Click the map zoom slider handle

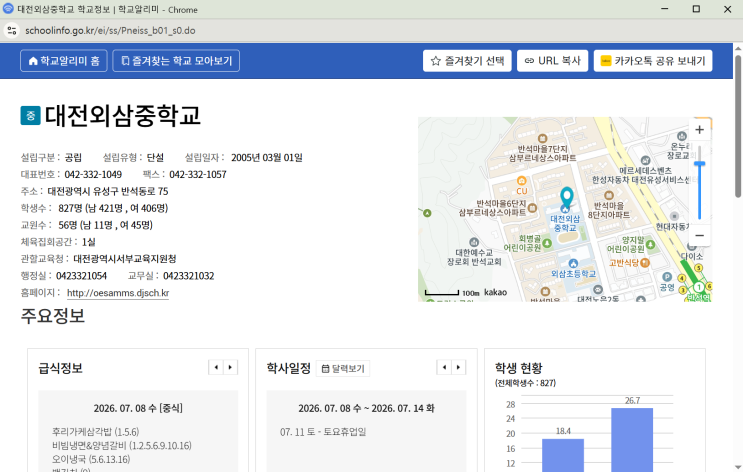click(699, 164)
